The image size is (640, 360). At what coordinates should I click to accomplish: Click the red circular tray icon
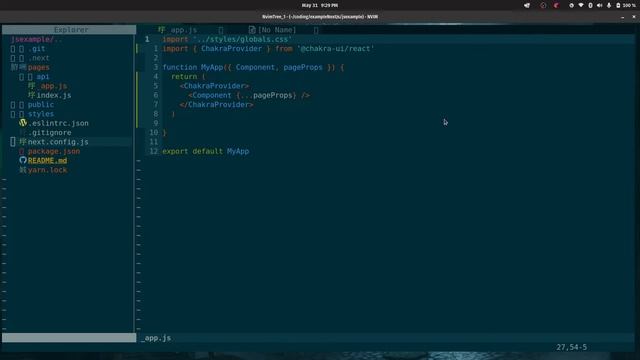[x=543, y=5]
